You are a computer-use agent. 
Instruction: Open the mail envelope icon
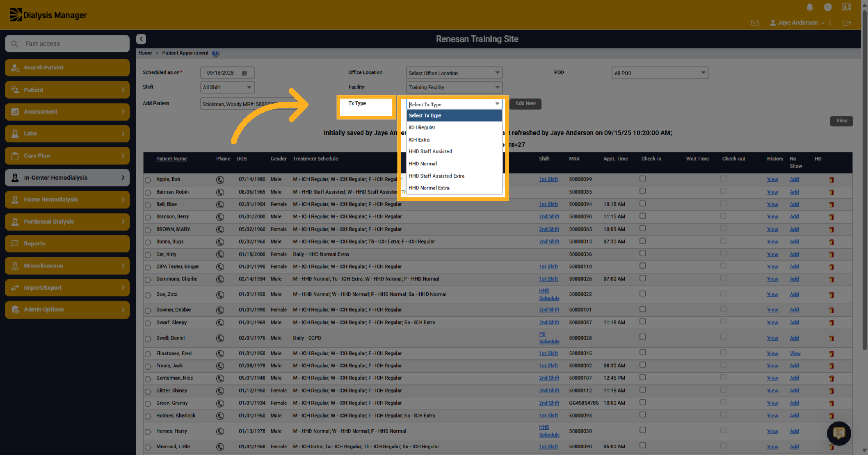point(755,23)
